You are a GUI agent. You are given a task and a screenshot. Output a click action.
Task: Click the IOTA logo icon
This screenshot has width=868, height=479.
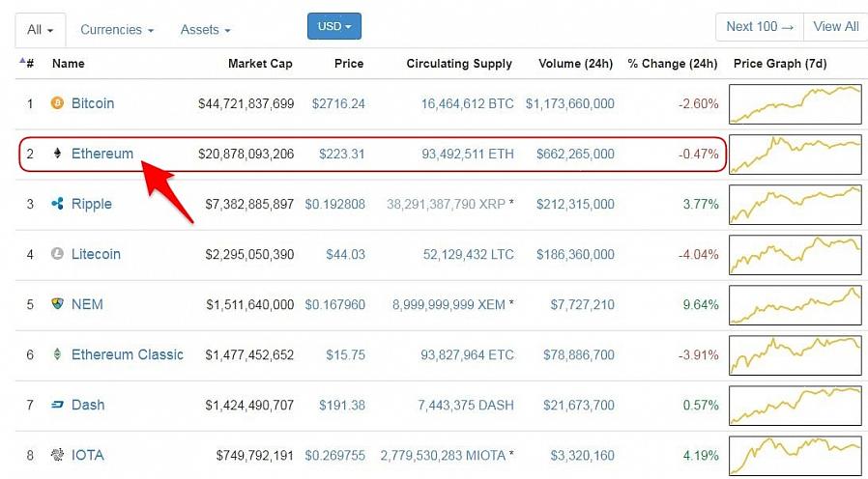coord(57,455)
